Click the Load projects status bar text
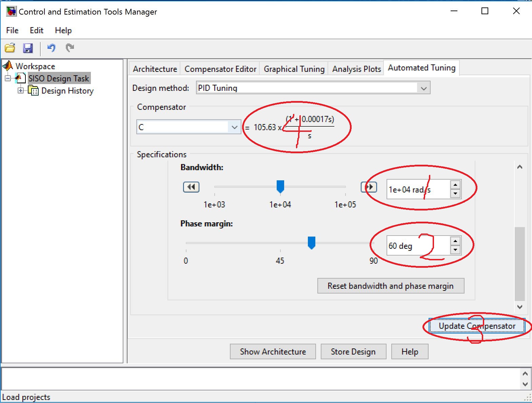 click(x=26, y=397)
